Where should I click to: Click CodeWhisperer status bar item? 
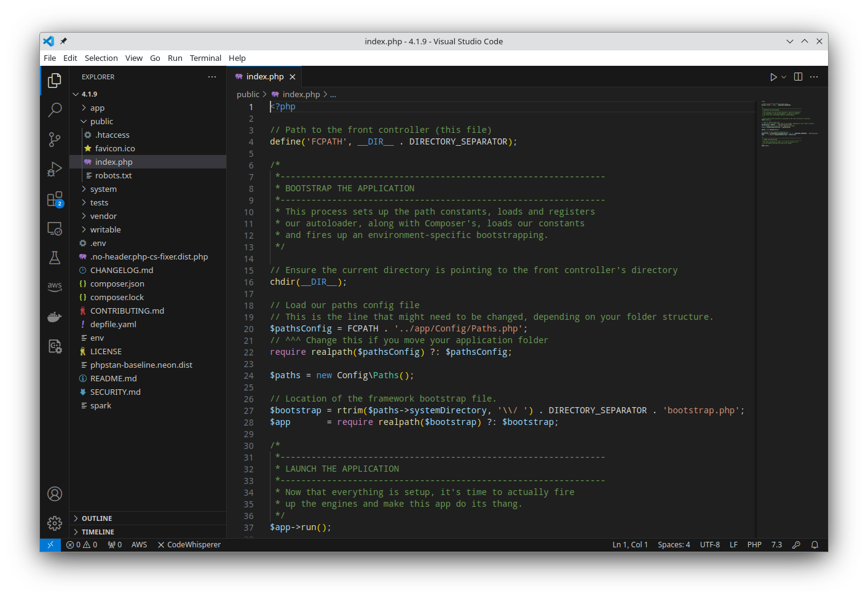[189, 545]
